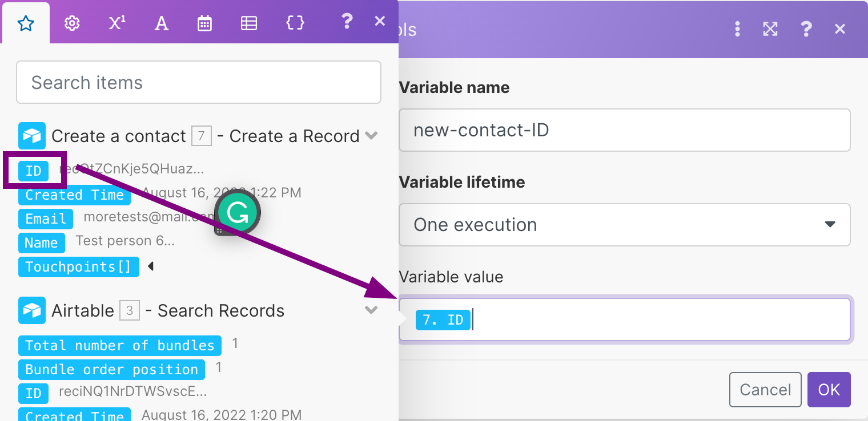This screenshot has height=421, width=868.
Task: Insert the Email pill
Action: 46,219
